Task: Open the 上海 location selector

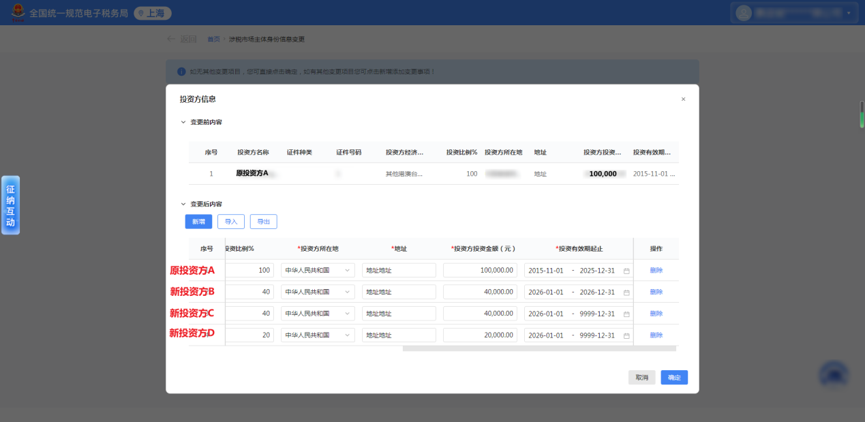Action: point(153,13)
